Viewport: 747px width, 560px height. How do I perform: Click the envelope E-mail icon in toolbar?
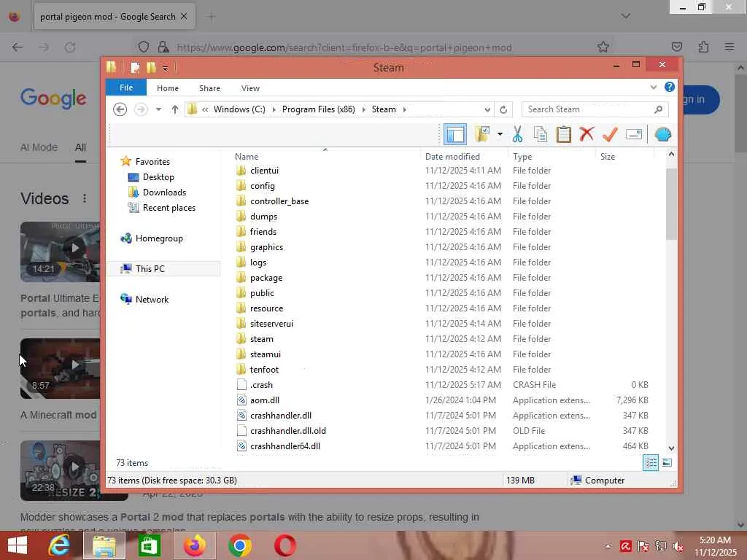coord(634,135)
